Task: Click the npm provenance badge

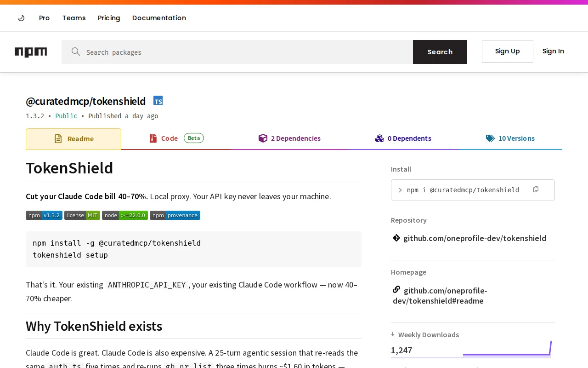Action: (x=175, y=215)
